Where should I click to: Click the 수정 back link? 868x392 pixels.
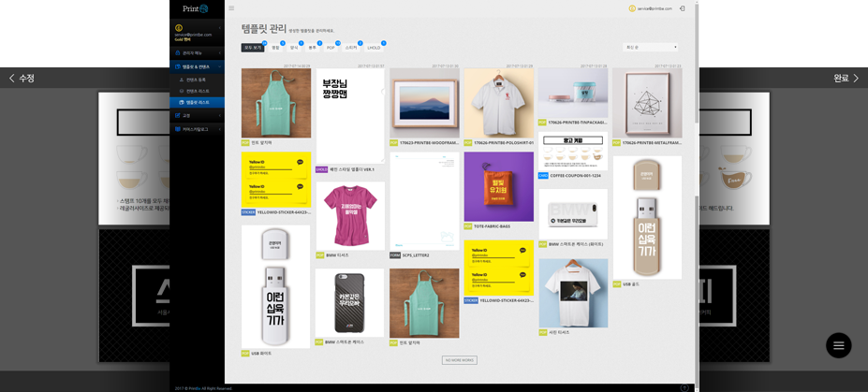click(x=22, y=79)
